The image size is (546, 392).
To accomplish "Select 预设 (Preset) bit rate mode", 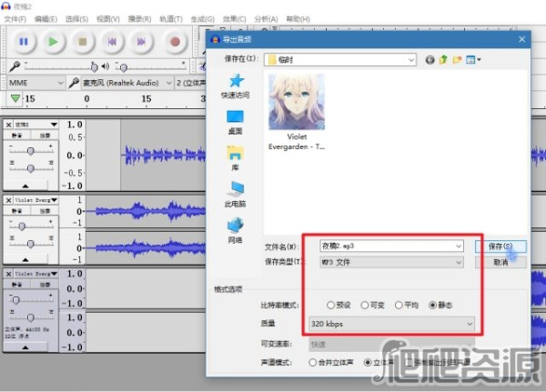I will (x=339, y=306).
